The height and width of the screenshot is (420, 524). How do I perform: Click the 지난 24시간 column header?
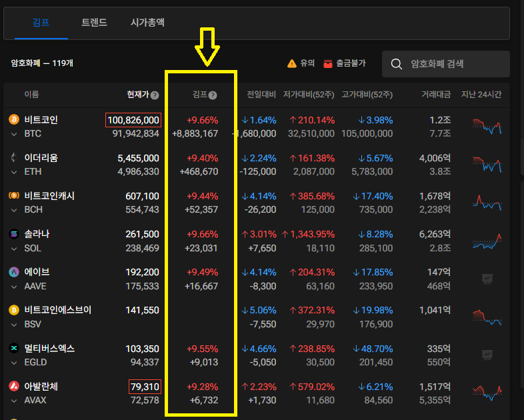[481, 95]
